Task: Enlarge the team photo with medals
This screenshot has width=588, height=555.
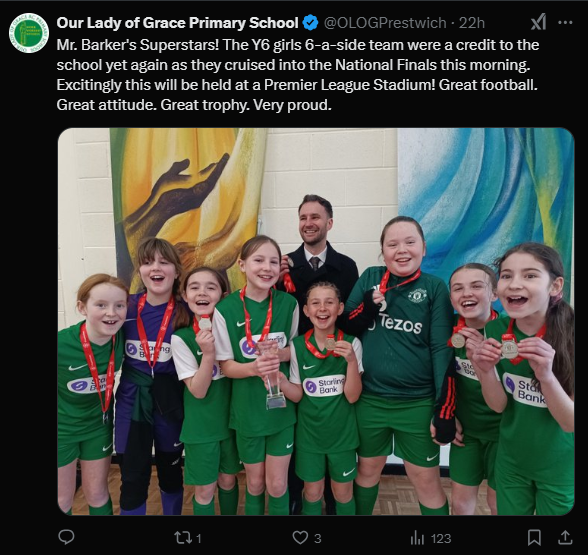Action: point(316,321)
